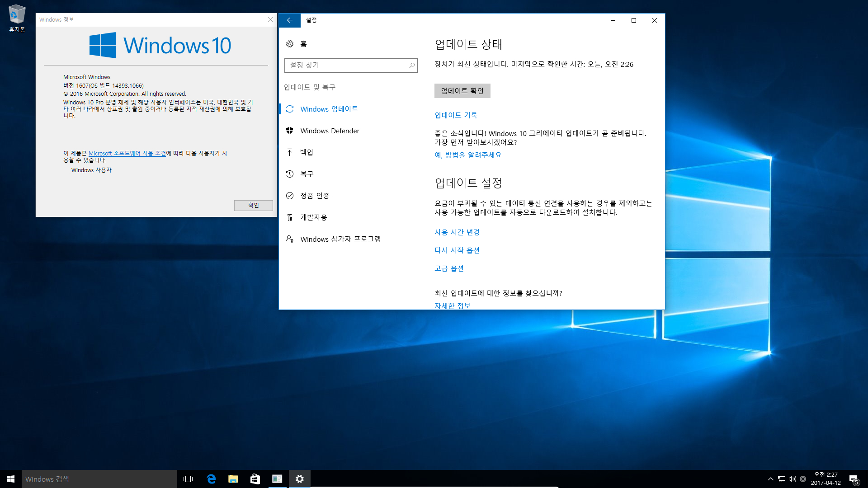The image size is (868, 488).
Task: Click the recovery history clock icon
Action: click(290, 174)
